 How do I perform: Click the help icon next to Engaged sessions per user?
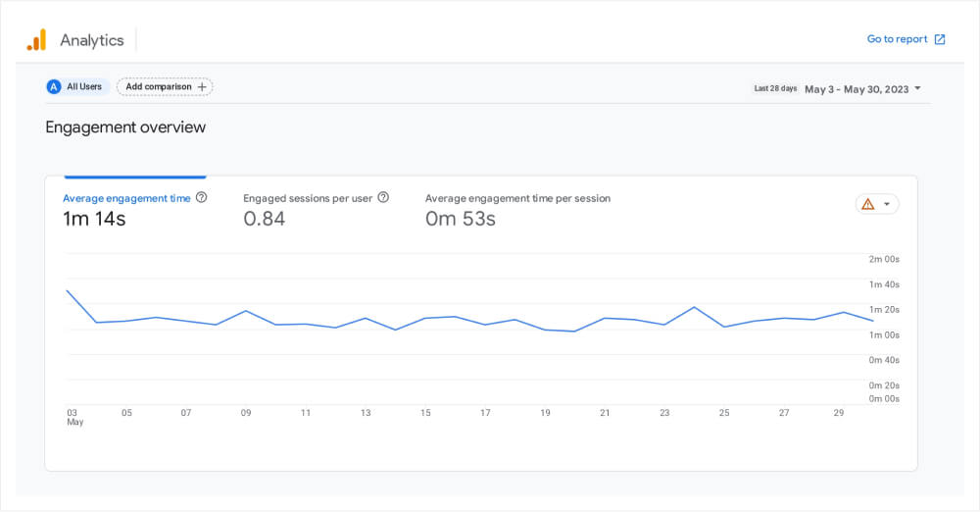[383, 197]
